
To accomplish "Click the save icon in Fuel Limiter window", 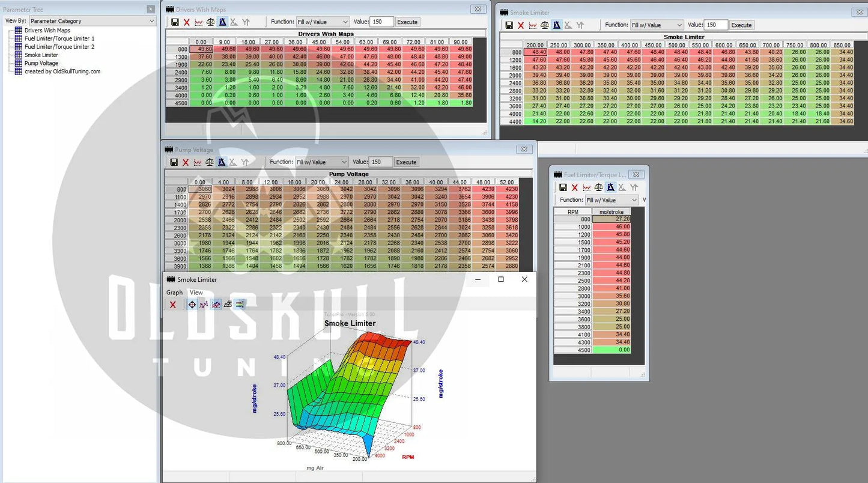I will click(x=563, y=187).
